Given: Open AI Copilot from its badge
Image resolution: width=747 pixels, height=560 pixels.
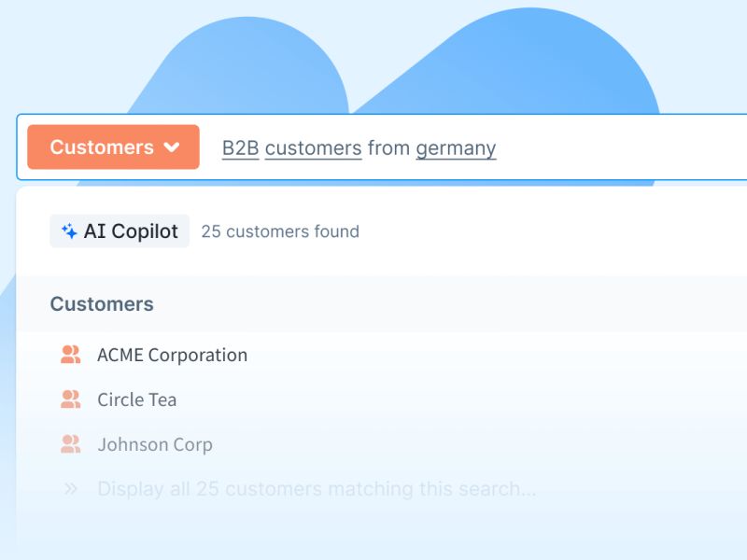Looking at the screenshot, I should (119, 231).
